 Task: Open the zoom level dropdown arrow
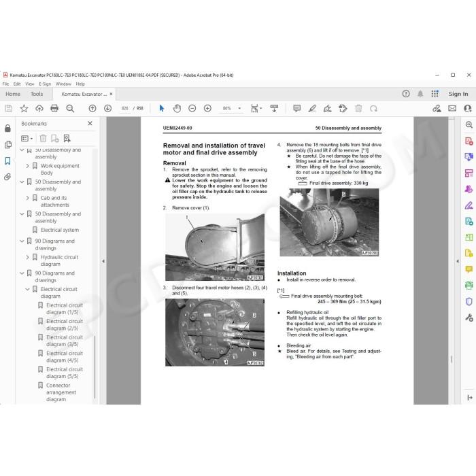coord(239,108)
